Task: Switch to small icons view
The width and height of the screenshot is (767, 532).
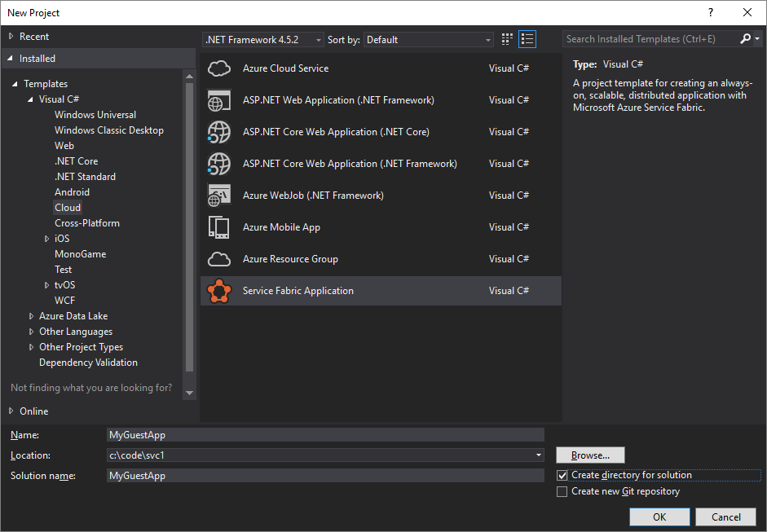Action: click(x=506, y=38)
